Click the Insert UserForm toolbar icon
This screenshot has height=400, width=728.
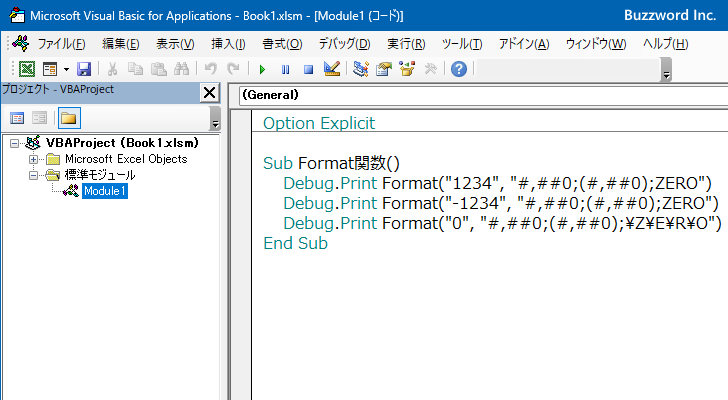[x=50, y=70]
